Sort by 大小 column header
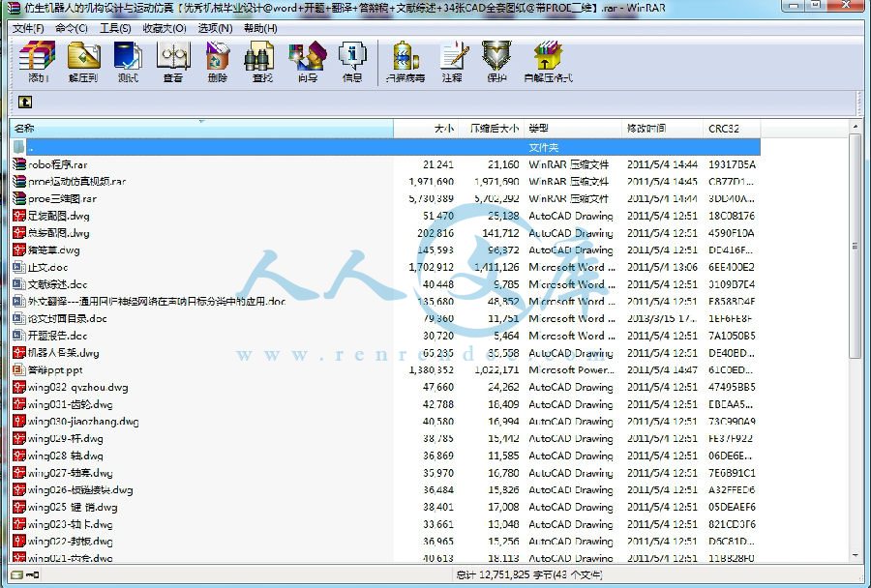The height and width of the screenshot is (588, 871). point(426,129)
